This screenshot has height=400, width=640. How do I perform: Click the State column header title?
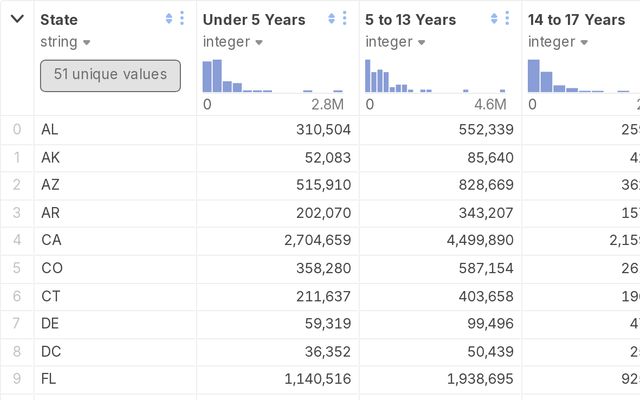(x=59, y=20)
